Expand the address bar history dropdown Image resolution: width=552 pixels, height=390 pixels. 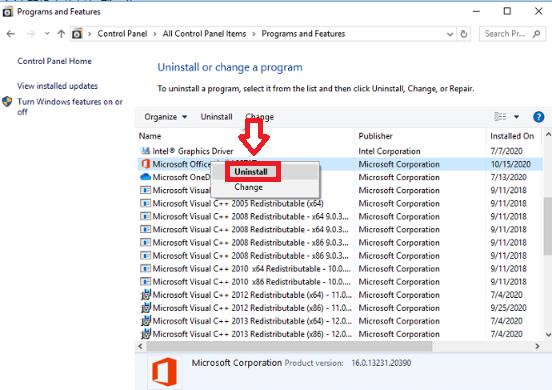click(450, 34)
